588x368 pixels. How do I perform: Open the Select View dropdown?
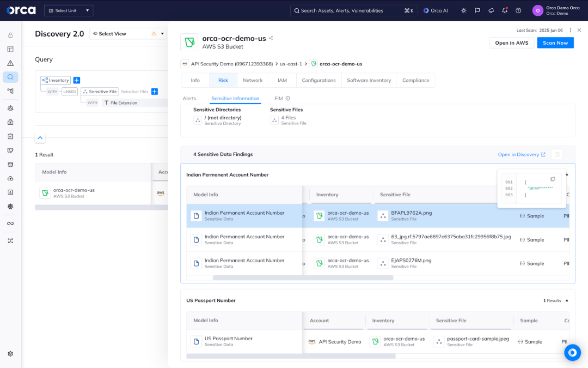128,33
